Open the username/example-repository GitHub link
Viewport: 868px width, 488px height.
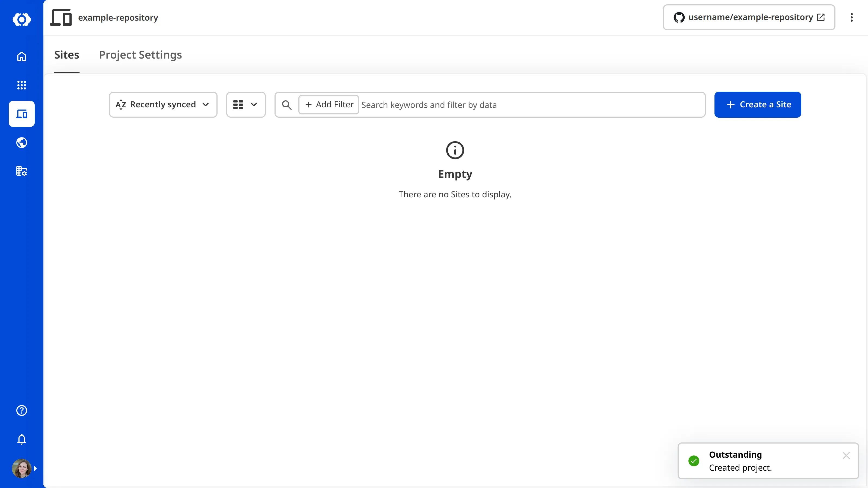[x=749, y=17]
